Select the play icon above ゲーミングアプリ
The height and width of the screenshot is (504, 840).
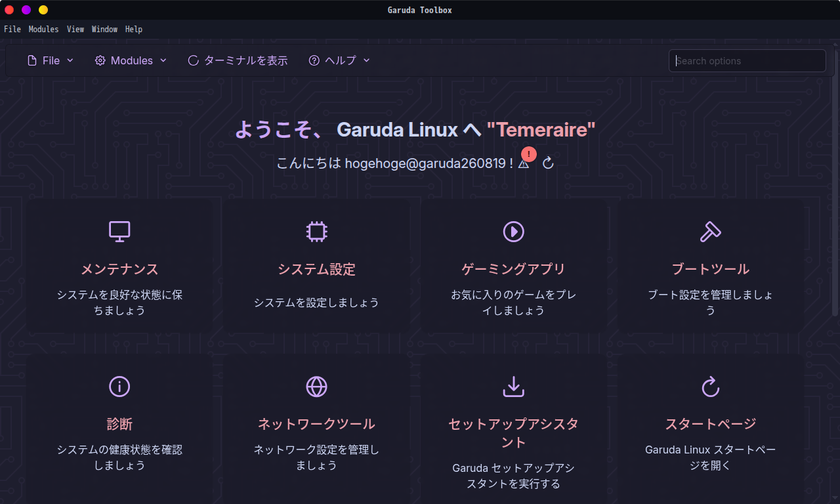(x=513, y=231)
